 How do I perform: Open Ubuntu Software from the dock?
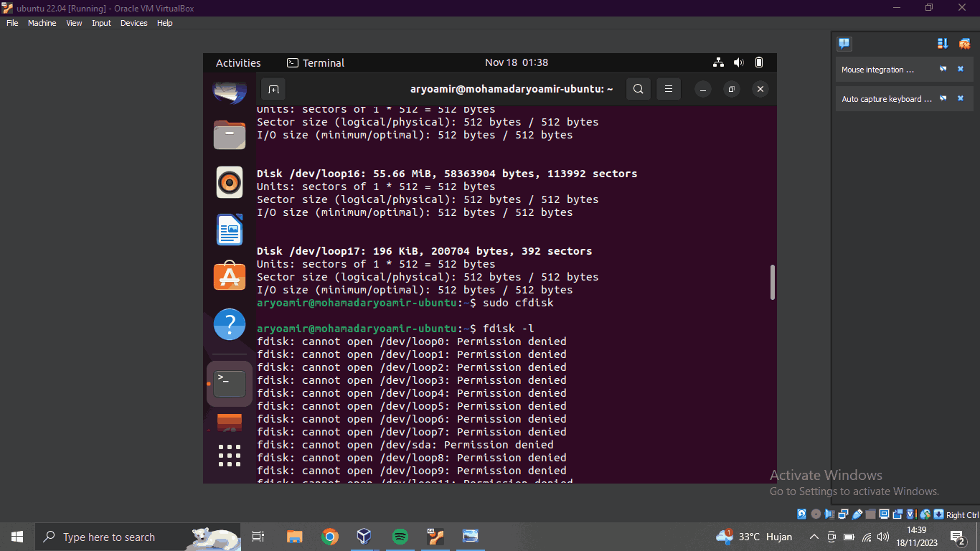tap(230, 276)
